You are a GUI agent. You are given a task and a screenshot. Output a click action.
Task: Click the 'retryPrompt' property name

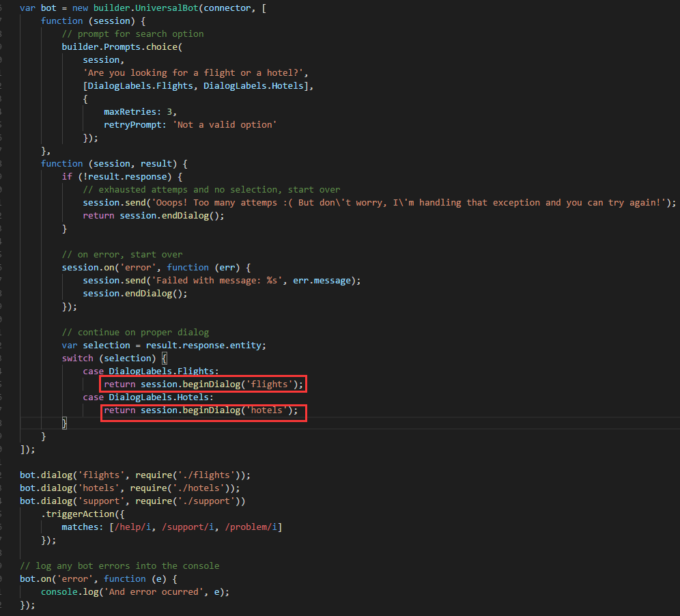point(132,125)
